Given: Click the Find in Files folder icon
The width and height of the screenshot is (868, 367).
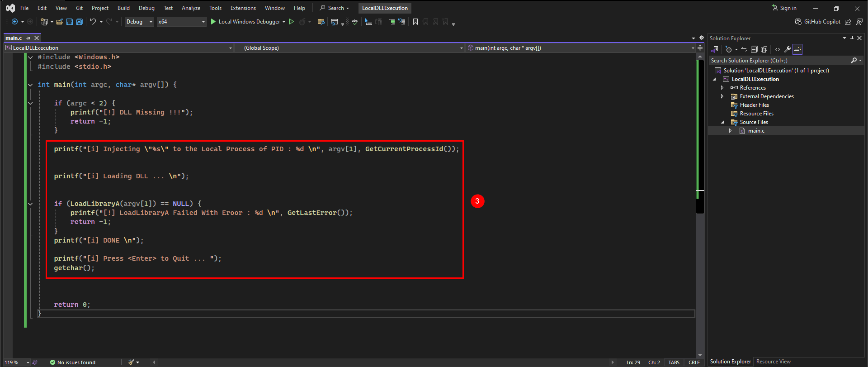Looking at the screenshot, I should (321, 22).
